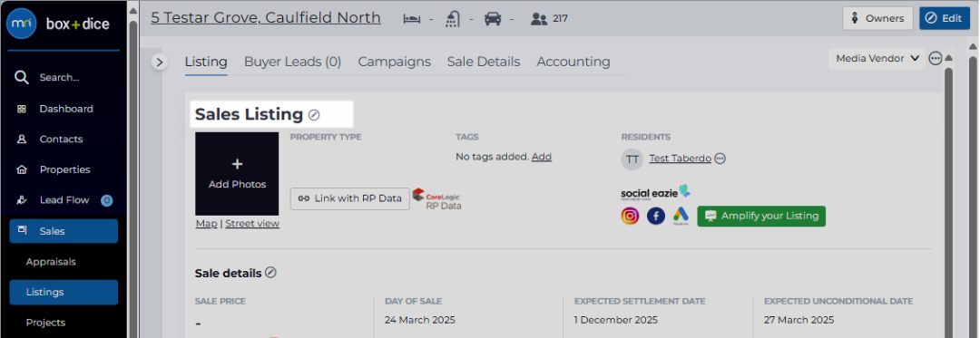Switch to the Sale Details tab
980x338 pixels.
pos(484,62)
